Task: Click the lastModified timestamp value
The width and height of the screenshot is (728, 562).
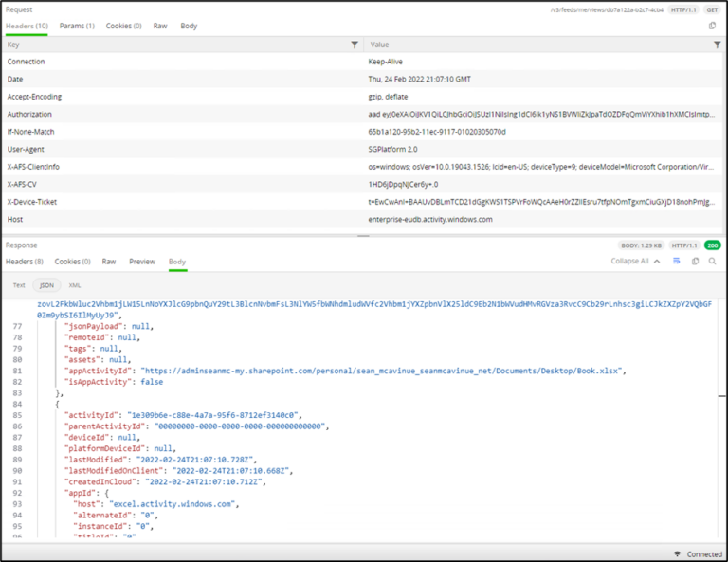Action: click(x=194, y=460)
